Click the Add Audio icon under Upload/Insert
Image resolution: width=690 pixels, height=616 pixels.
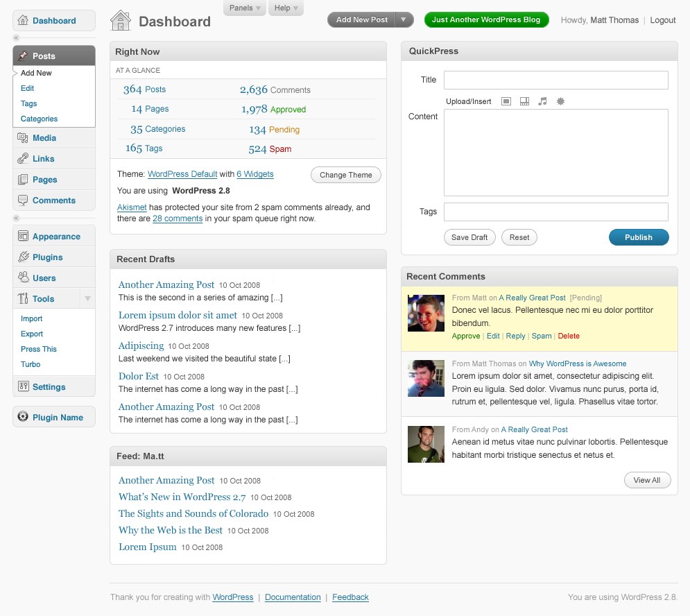click(542, 101)
